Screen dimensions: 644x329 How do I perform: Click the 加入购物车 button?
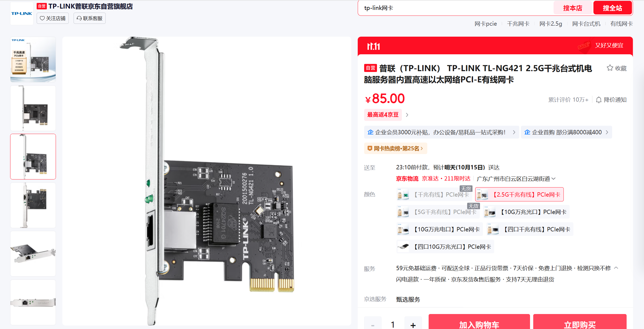click(479, 322)
